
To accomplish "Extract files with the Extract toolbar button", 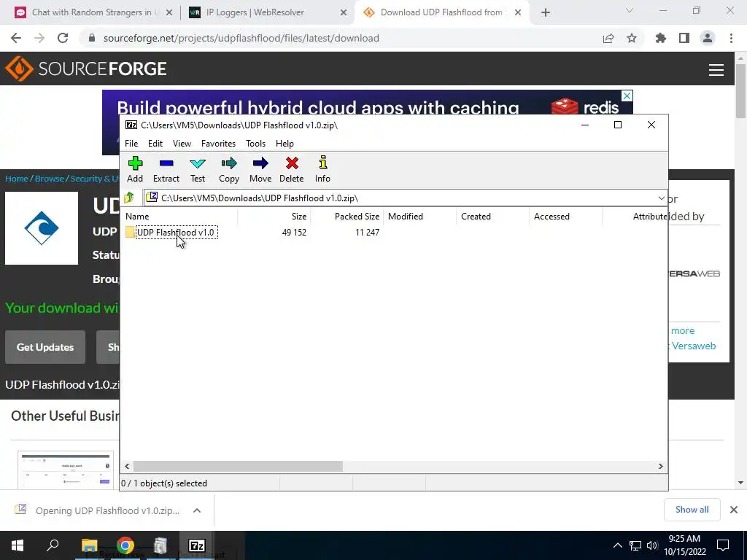I will 166,169.
